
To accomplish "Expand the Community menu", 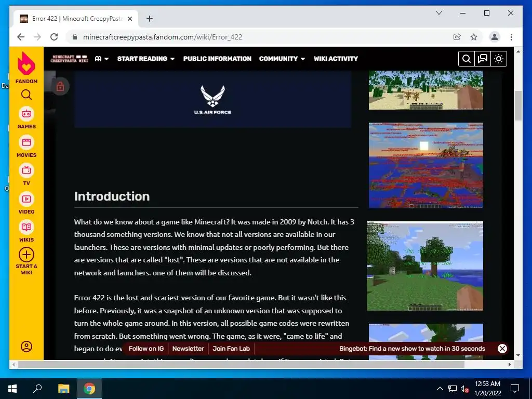I will point(282,59).
